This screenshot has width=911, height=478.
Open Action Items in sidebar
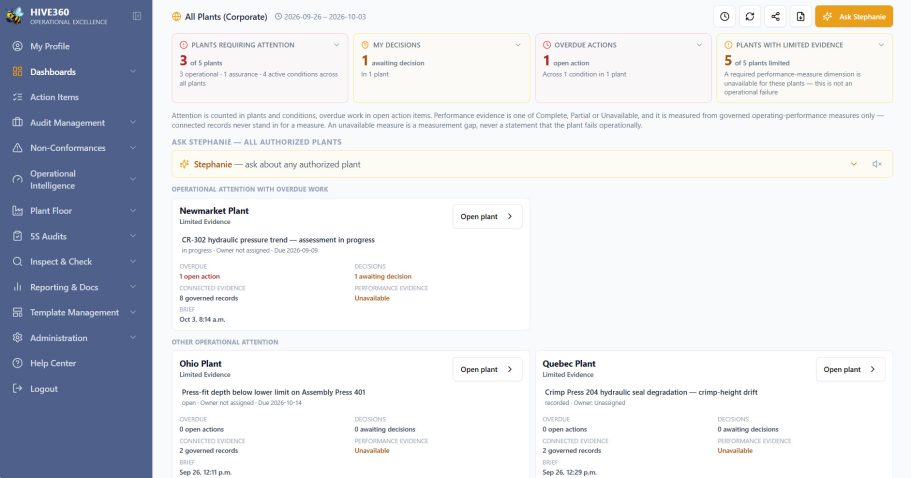[x=76, y=97]
